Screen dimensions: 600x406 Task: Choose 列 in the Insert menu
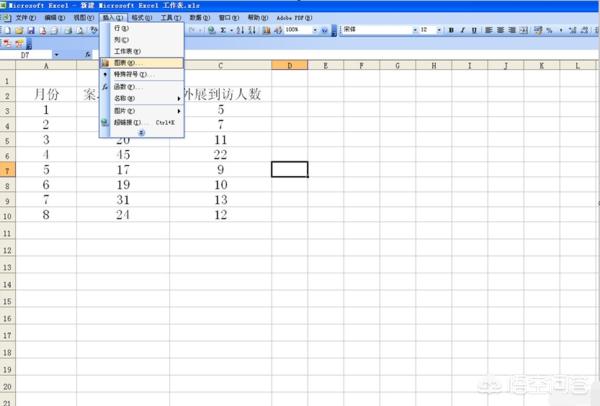(142, 39)
